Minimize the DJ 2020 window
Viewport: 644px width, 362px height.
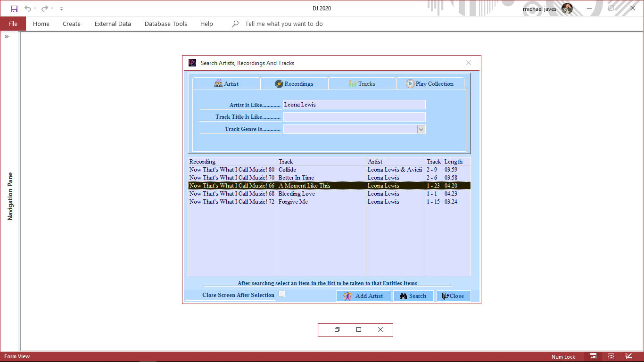[589, 8]
